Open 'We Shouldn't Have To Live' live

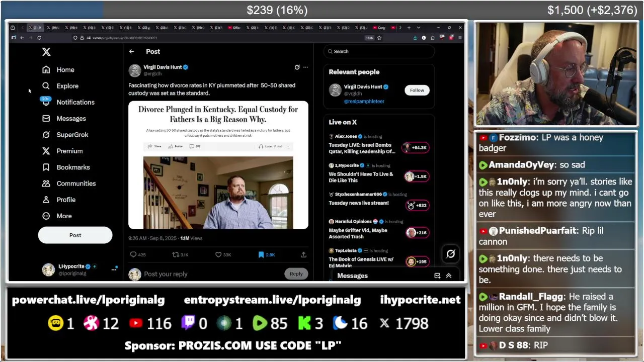click(x=361, y=177)
